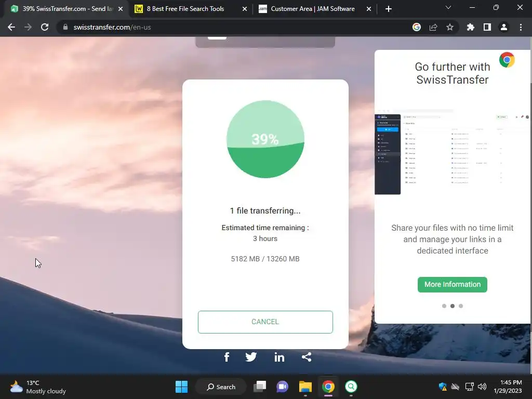Open the weather widget showing 13°C
Viewport: 532px width, 399px height.
click(x=38, y=387)
